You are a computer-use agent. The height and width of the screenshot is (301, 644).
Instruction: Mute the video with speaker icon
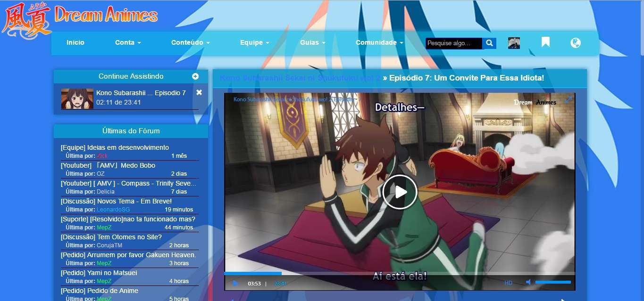click(x=528, y=282)
